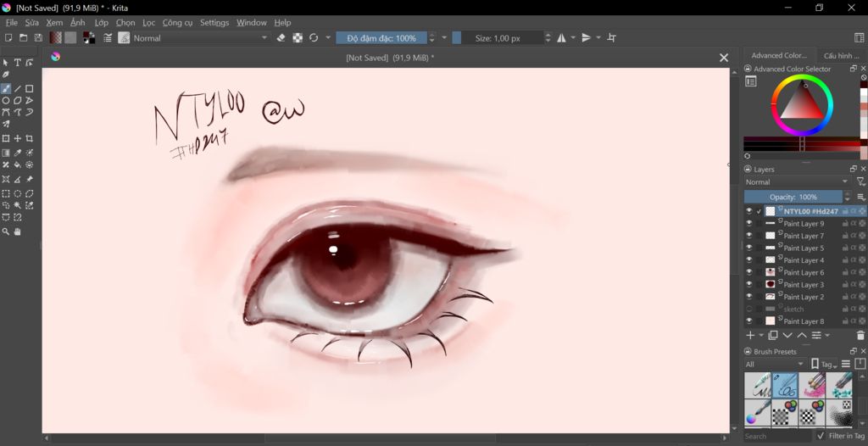Open the Settings menu
This screenshot has width=868, height=446.
[214, 23]
